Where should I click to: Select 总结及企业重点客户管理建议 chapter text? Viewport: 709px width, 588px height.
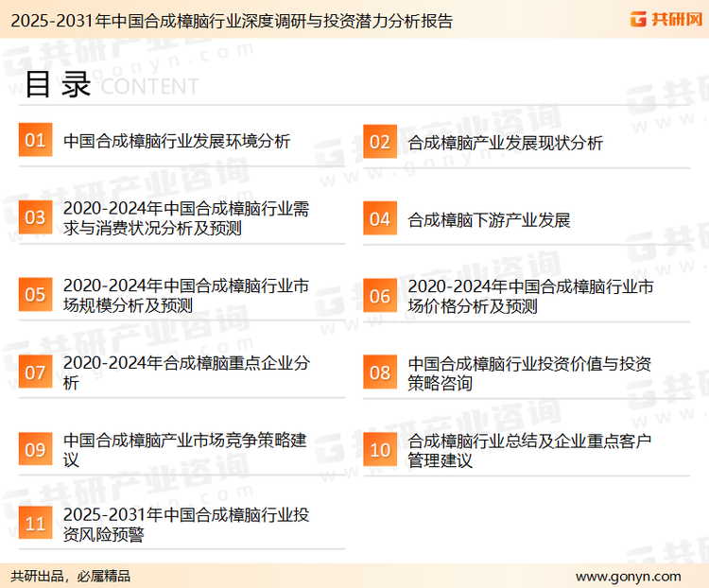529,451
